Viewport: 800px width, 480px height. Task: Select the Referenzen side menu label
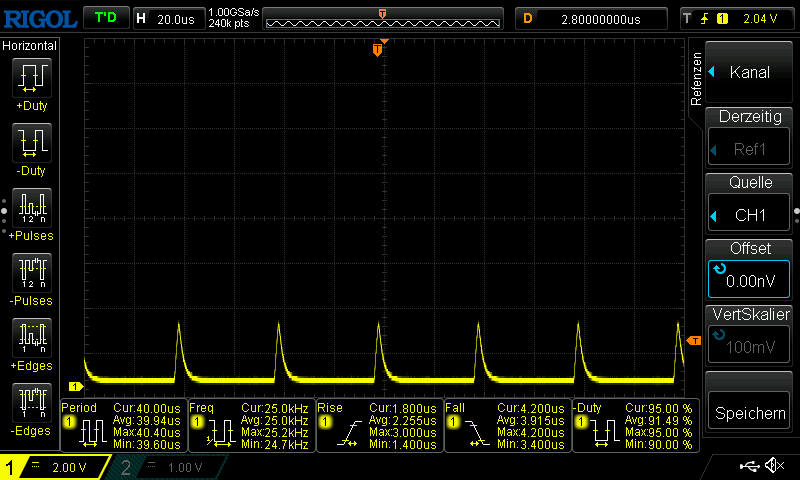pos(697,80)
